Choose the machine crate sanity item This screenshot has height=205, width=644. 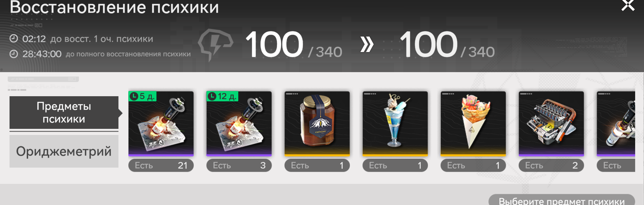tap(551, 124)
